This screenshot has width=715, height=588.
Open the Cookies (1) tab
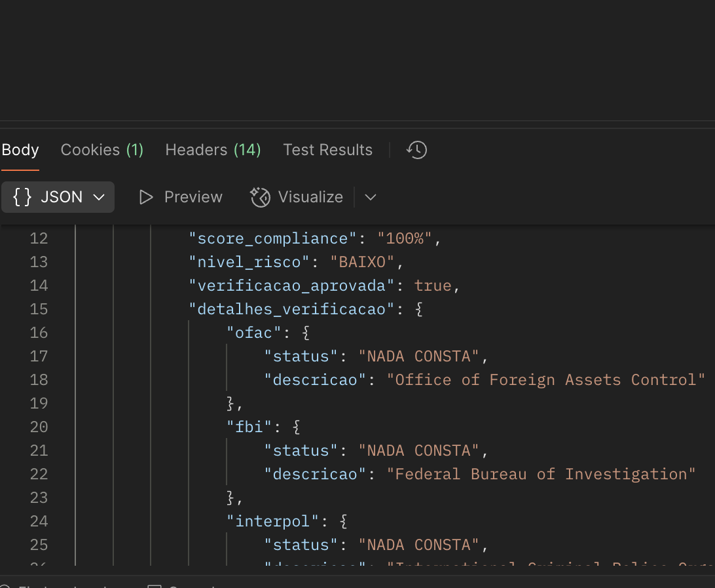pyautogui.click(x=101, y=150)
